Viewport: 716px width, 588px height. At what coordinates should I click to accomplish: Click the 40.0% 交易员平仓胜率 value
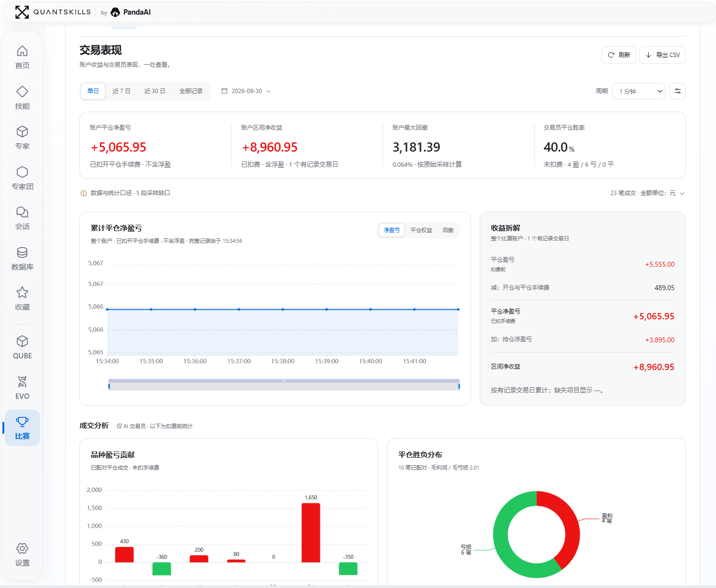point(559,147)
